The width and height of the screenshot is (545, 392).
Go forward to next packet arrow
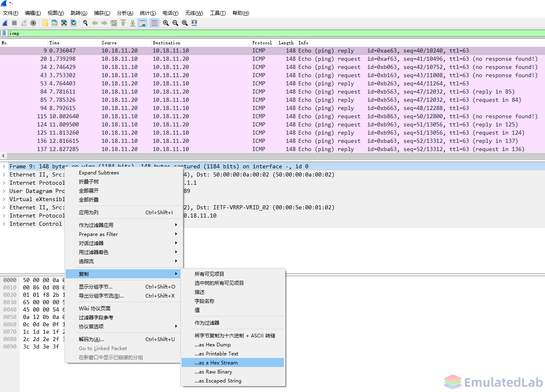(104, 23)
